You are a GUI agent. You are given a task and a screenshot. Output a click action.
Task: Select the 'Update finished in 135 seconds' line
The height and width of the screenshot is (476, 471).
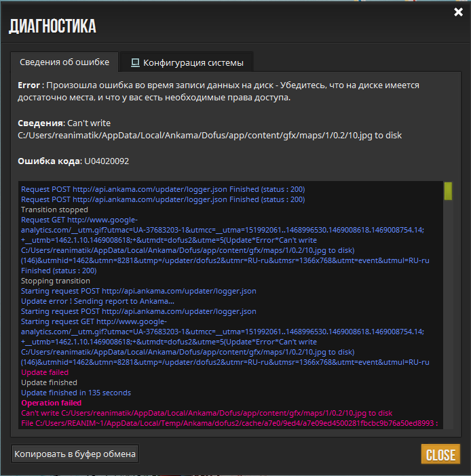(x=76, y=393)
